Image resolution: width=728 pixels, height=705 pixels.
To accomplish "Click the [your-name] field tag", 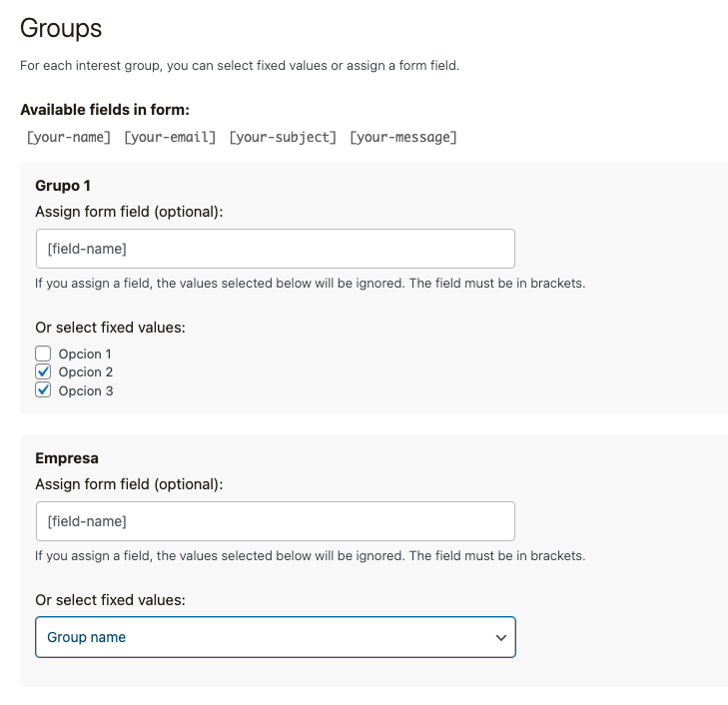I will (x=69, y=137).
